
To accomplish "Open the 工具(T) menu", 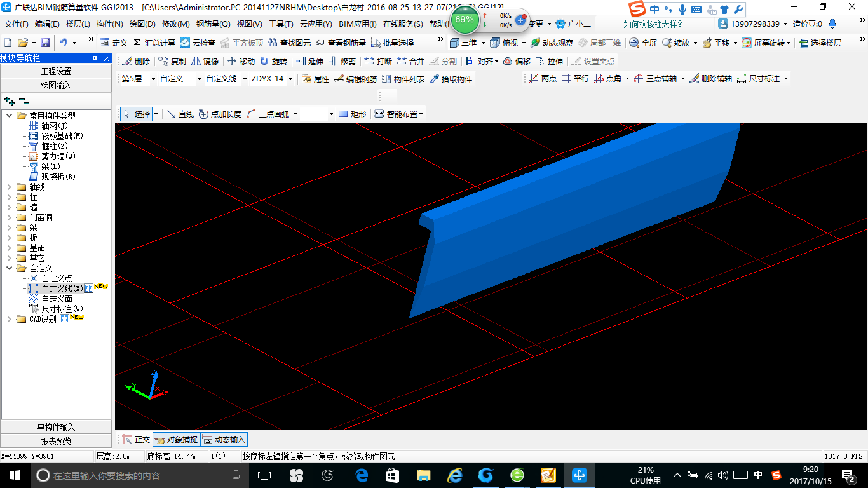I will [x=281, y=24].
